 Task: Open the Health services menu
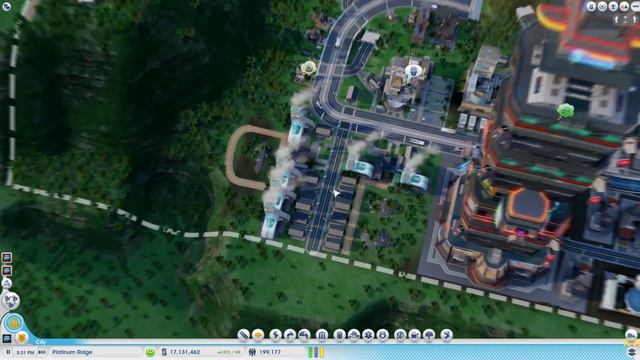tap(368, 335)
